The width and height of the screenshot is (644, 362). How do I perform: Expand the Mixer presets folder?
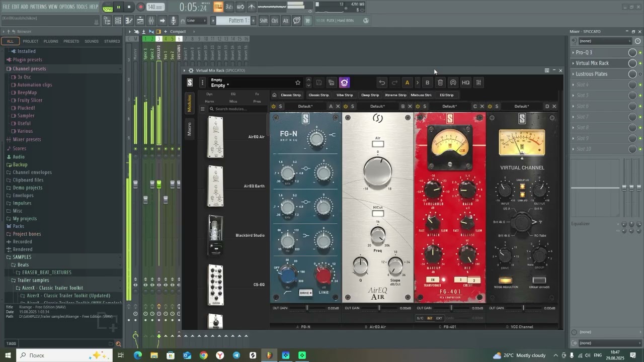pyautogui.click(x=27, y=139)
